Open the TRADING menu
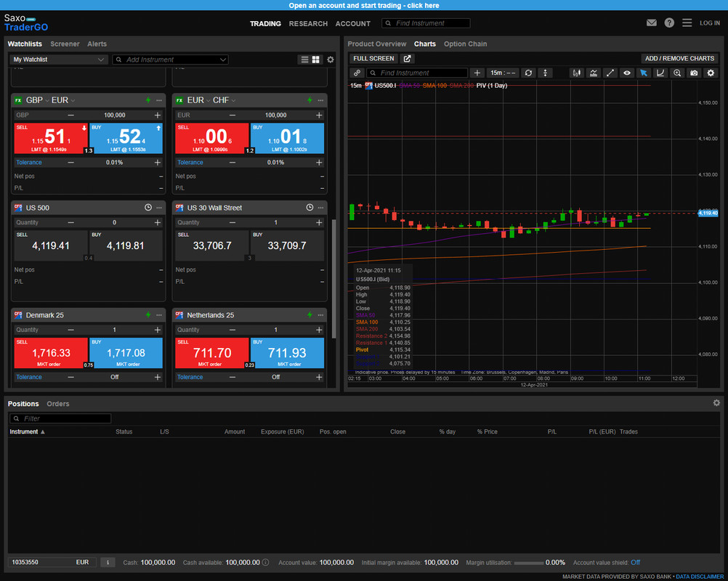Viewport: 728px width, 581px height. 265,24
